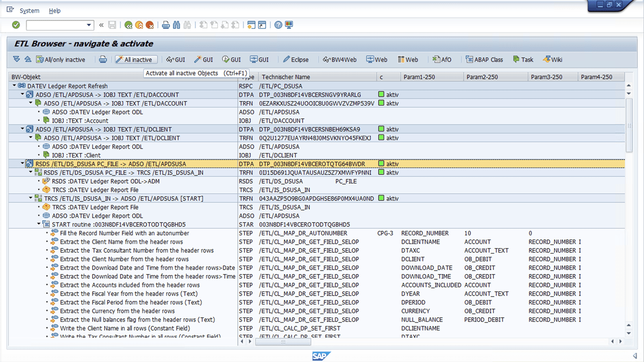Open the ABAP Class for the object
This screenshot has height=362, width=644.
[484, 59]
